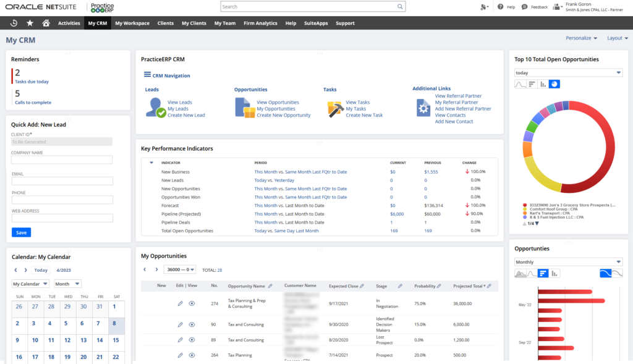Screen dimensions: 633x364
Task: Open the Clients menu
Action: [166, 23]
